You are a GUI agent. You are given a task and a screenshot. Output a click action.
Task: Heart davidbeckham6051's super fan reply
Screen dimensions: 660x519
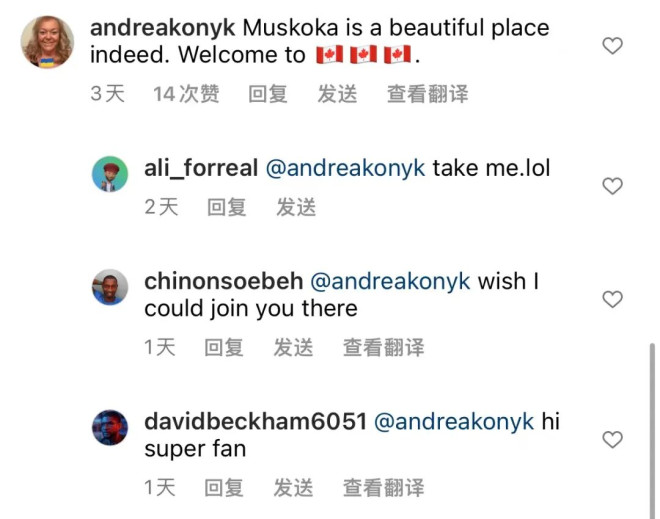click(x=612, y=439)
